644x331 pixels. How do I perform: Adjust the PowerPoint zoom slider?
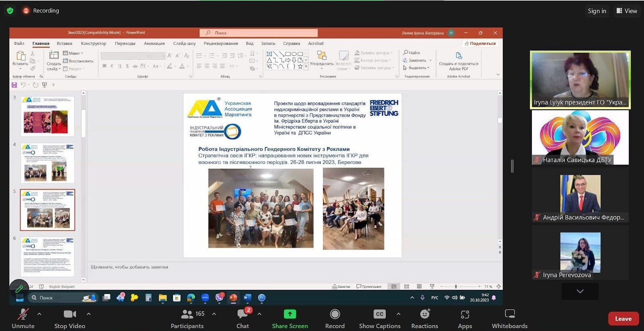tap(456, 287)
